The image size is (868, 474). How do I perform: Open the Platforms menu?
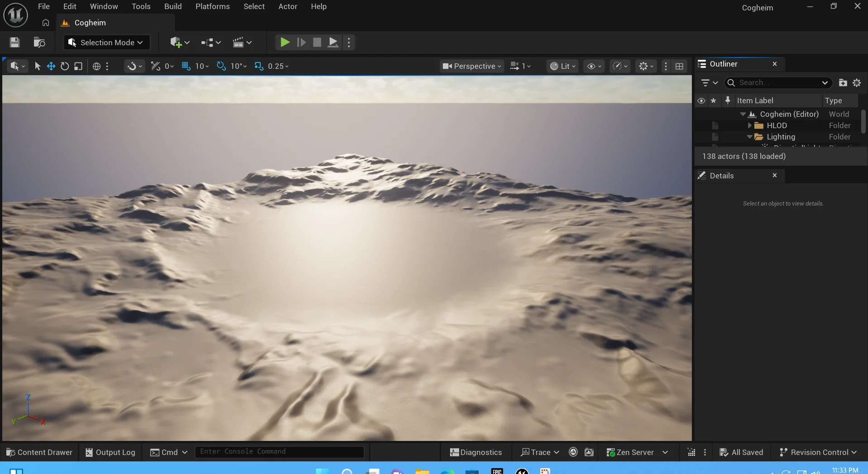[212, 6]
